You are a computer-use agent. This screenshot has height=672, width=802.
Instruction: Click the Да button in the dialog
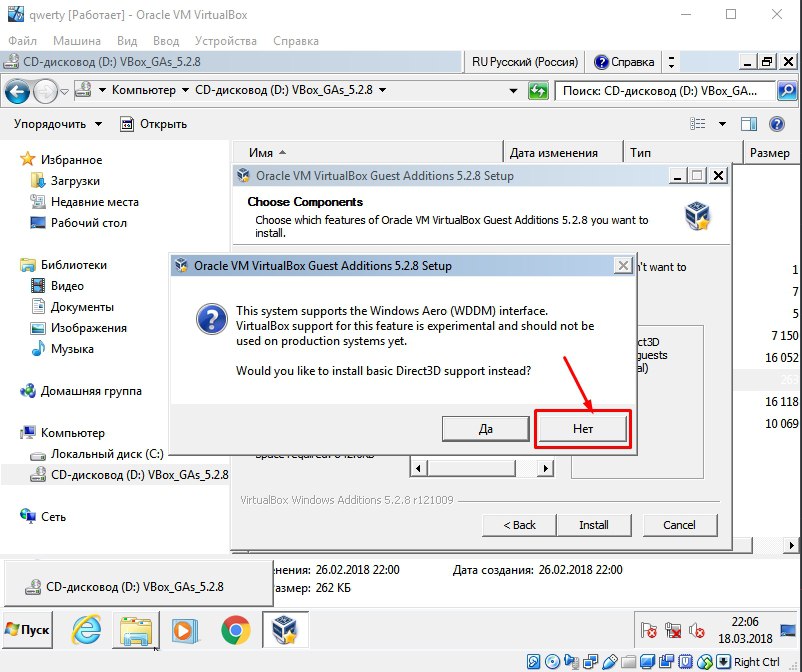[485, 429]
